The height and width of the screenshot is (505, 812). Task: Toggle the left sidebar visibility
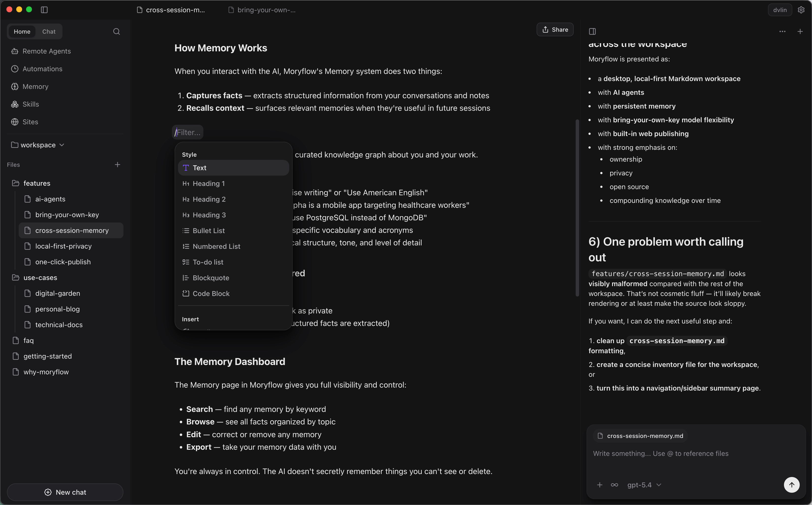(44, 10)
